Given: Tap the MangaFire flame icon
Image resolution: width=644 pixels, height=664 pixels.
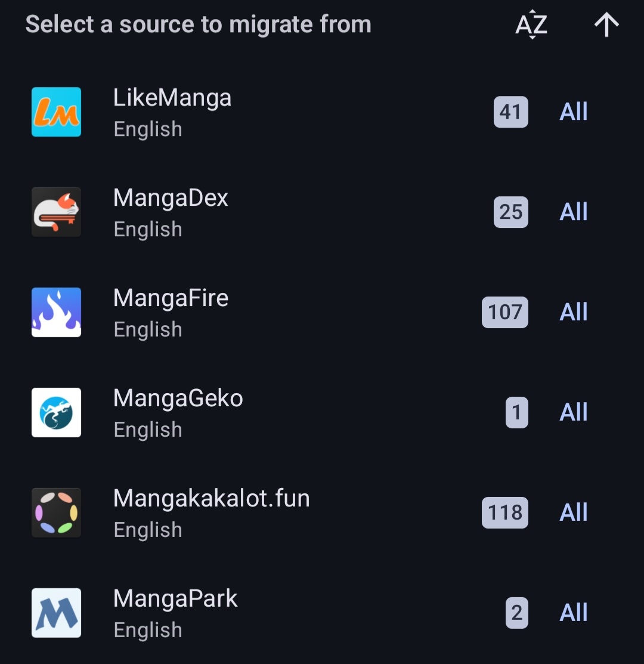Looking at the screenshot, I should coord(56,312).
